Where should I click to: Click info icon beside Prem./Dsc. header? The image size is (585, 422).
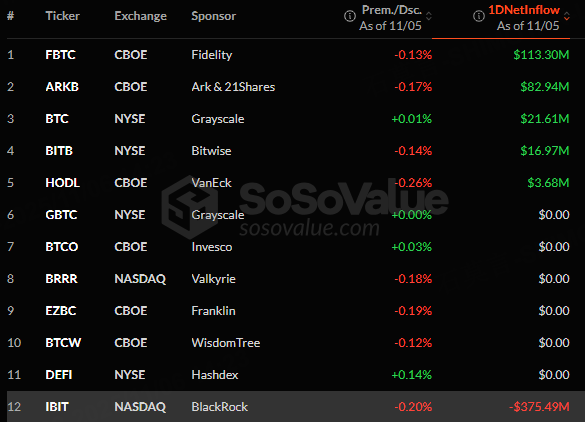[350, 16]
